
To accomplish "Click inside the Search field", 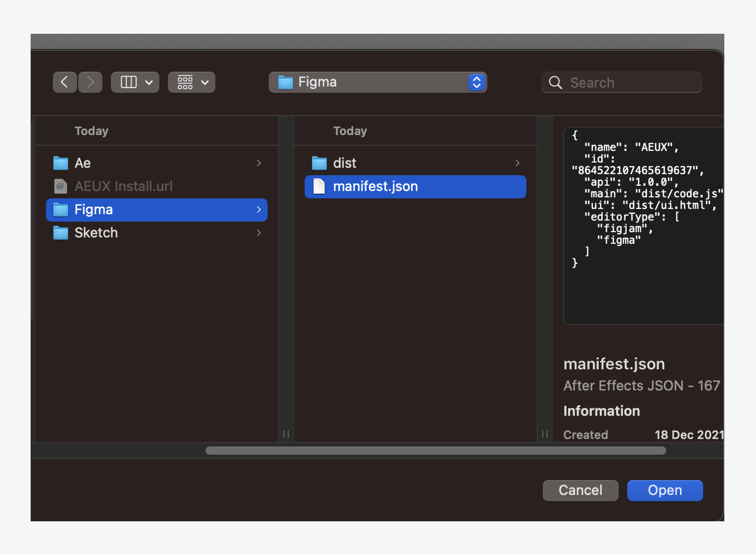I will [x=621, y=83].
